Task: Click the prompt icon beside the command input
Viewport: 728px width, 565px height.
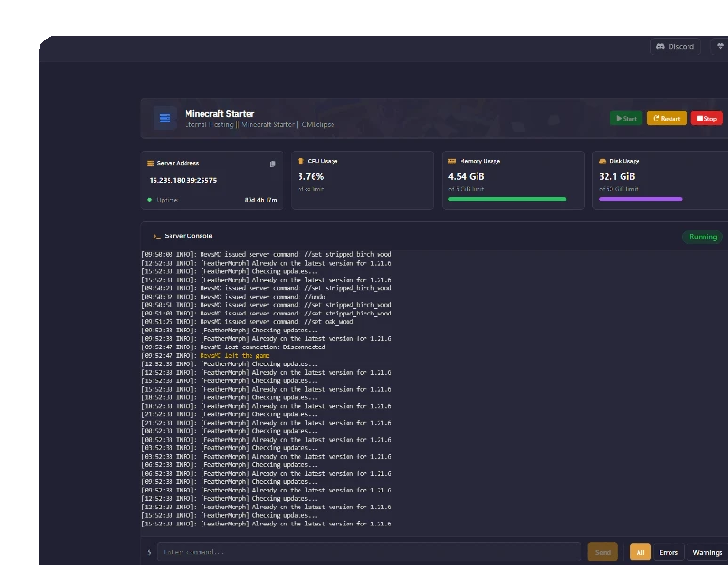Action: tap(149, 552)
